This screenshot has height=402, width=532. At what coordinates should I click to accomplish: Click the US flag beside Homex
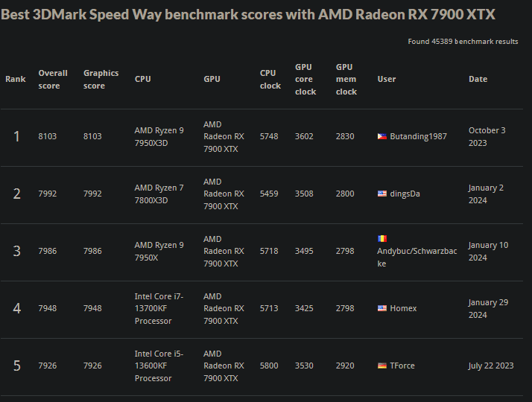tap(382, 308)
